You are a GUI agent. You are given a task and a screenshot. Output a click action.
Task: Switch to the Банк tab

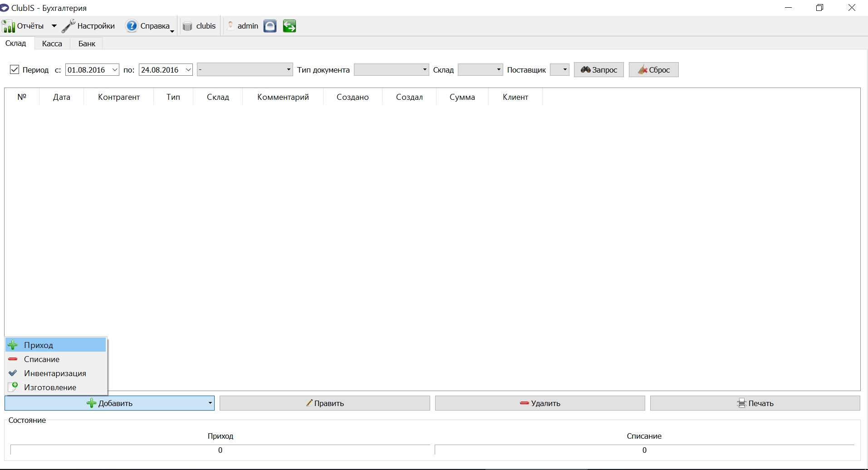(87, 44)
